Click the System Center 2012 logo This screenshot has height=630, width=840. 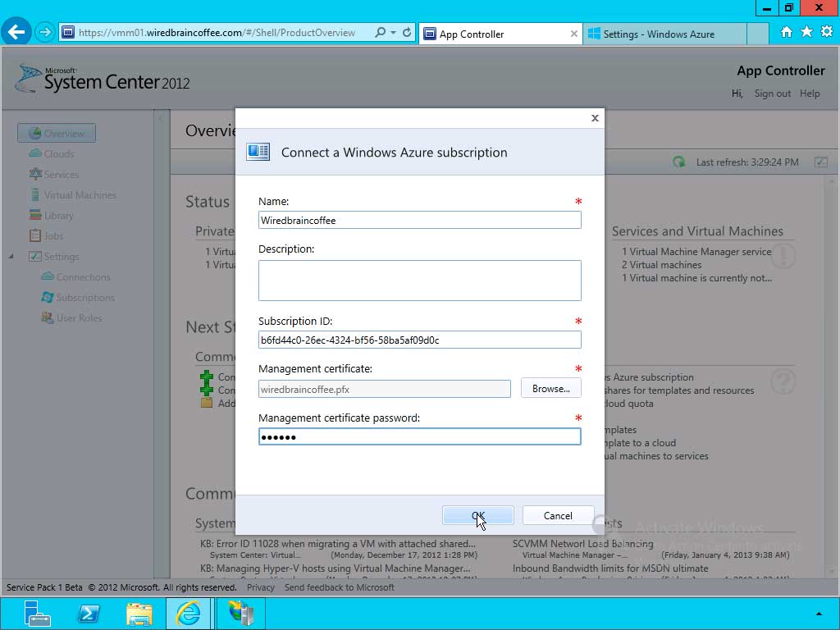[x=103, y=80]
